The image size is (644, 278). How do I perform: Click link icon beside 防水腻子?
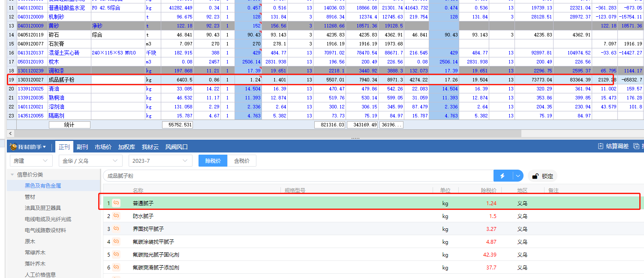[116, 216]
